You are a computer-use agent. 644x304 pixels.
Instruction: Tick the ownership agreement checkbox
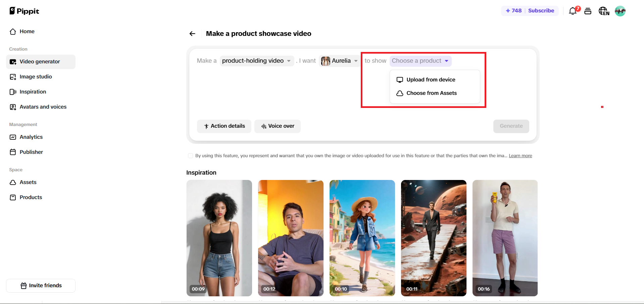191,156
